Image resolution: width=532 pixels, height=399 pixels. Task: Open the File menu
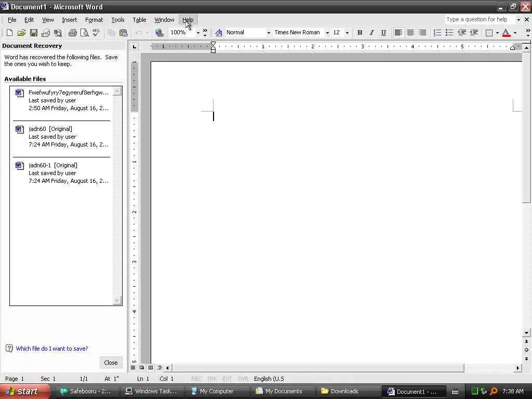click(12, 20)
